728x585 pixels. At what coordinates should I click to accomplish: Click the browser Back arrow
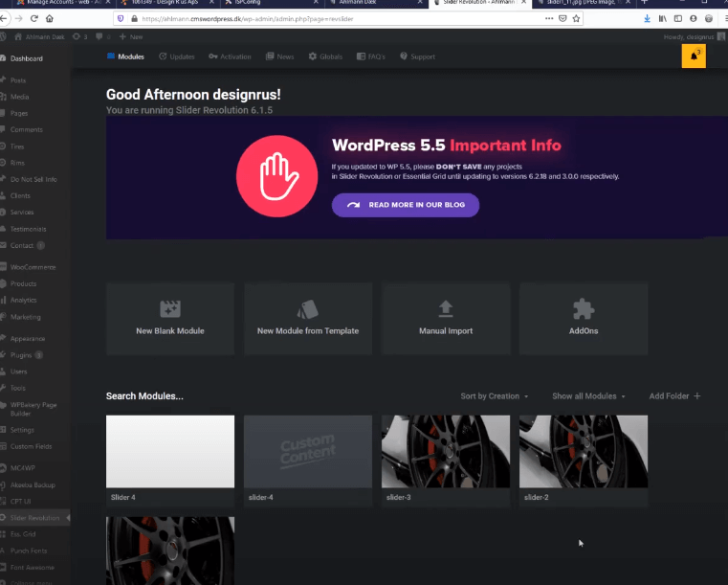[4, 18]
